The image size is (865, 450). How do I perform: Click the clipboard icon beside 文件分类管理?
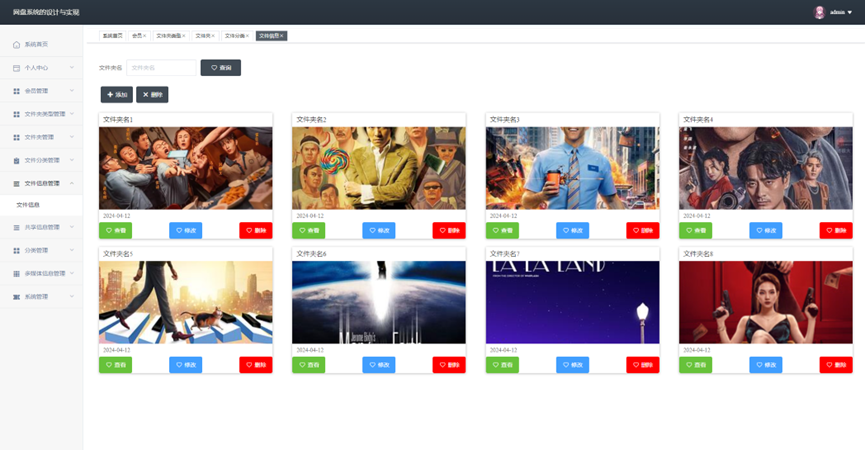pos(17,160)
